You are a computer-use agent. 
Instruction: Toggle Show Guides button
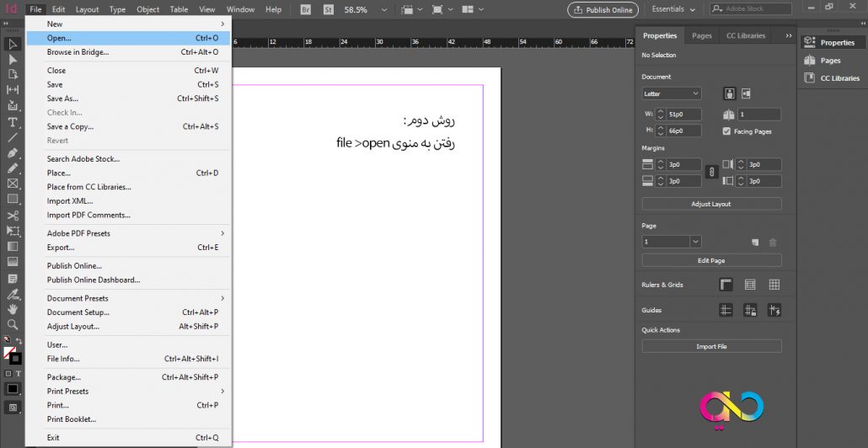[726, 310]
